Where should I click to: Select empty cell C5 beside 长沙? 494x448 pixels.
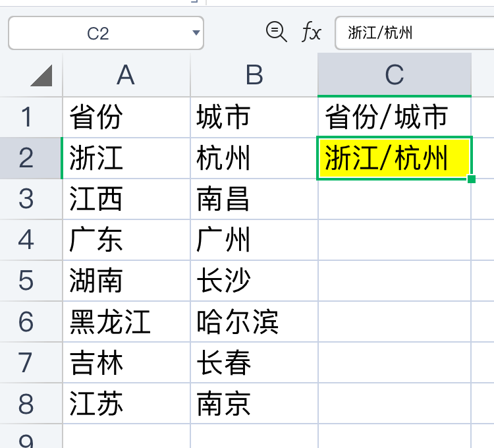coord(395,281)
